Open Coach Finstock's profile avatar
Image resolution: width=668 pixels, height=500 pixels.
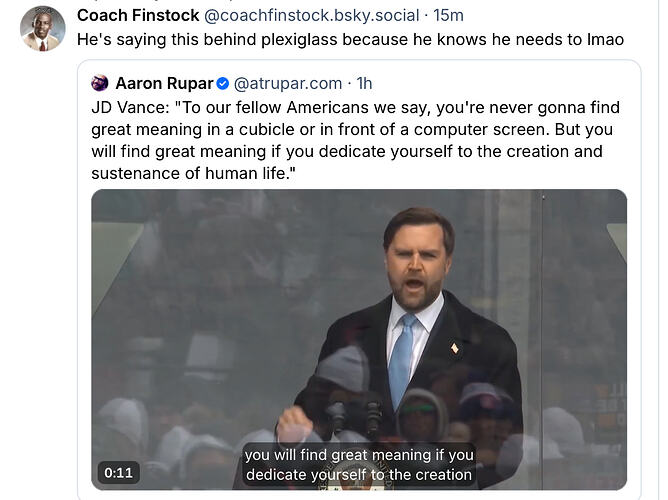[42, 28]
